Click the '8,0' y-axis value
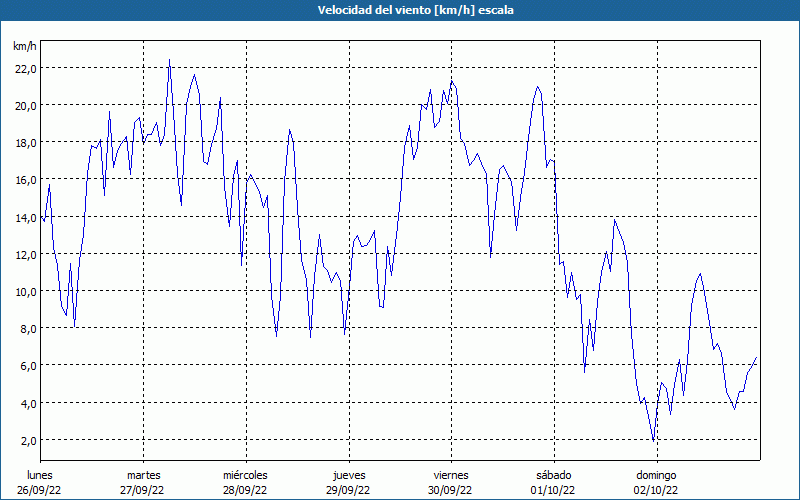The height and width of the screenshot is (500, 800). pyautogui.click(x=28, y=329)
